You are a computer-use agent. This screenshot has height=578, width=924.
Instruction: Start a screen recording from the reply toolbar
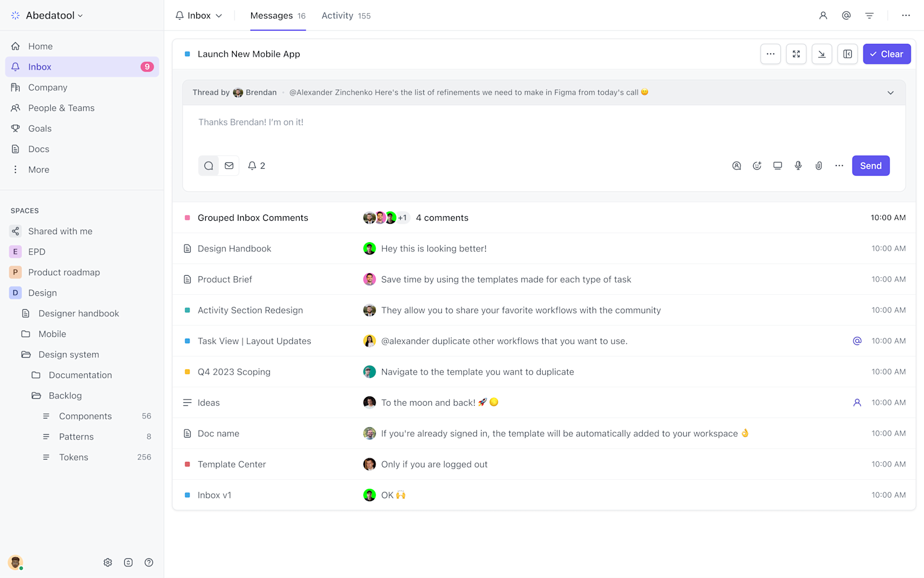point(777,165)
